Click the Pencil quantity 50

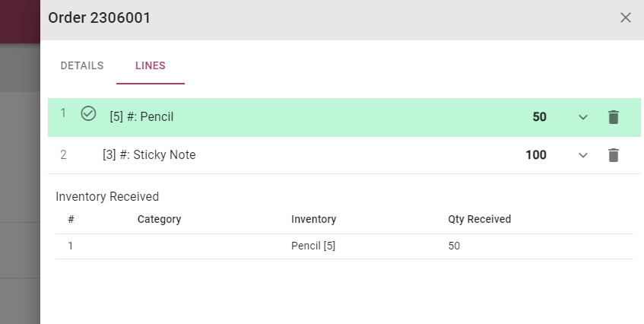tap(539, 117)
